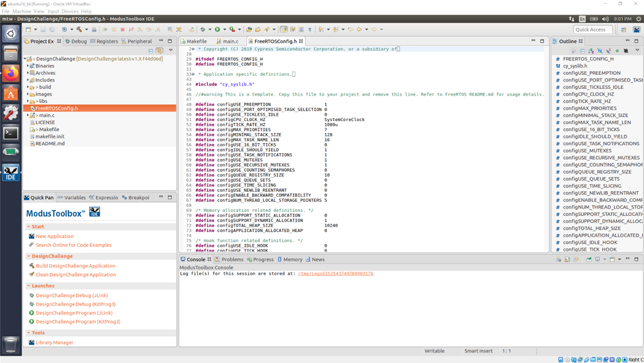Open the session log file path link
The width and height of the screenshot is (644, 363).
336,273
